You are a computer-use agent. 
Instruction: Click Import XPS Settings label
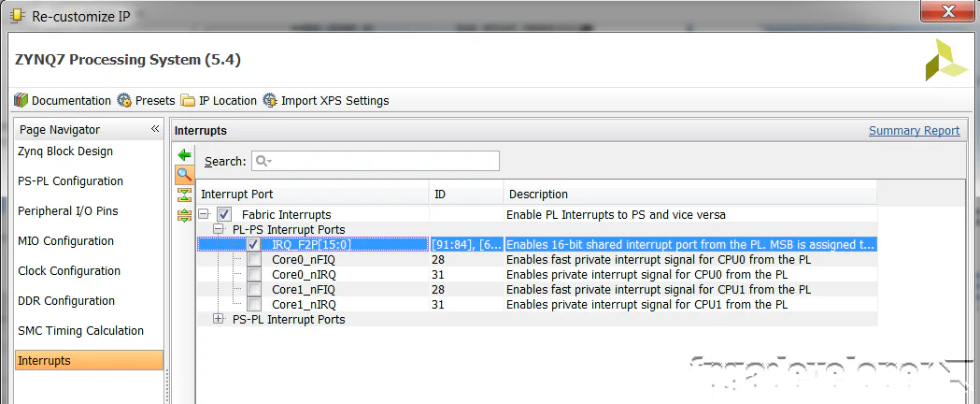click(x=335, y=101)
